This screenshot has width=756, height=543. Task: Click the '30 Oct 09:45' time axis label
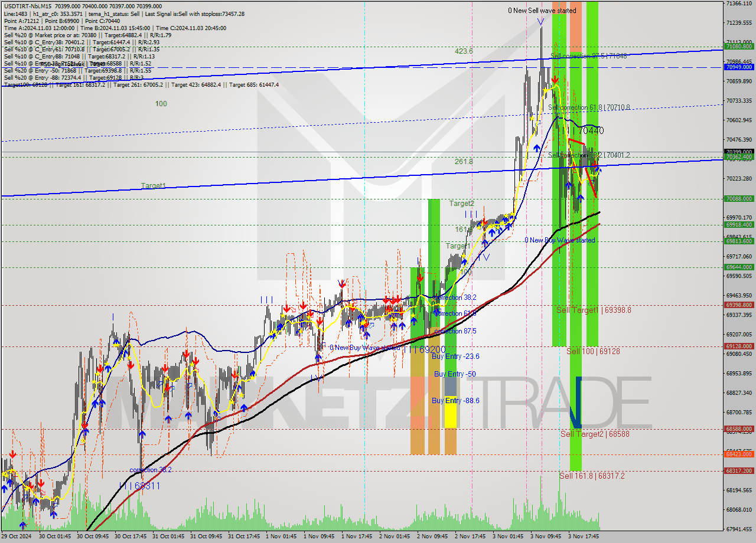[92, 537]
